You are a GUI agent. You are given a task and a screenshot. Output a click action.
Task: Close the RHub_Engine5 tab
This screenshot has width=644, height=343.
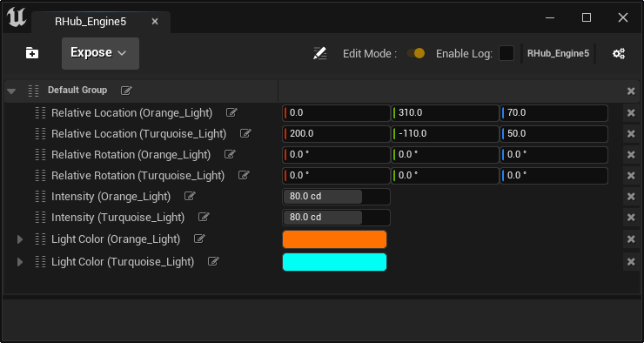[x=155, y=22]
